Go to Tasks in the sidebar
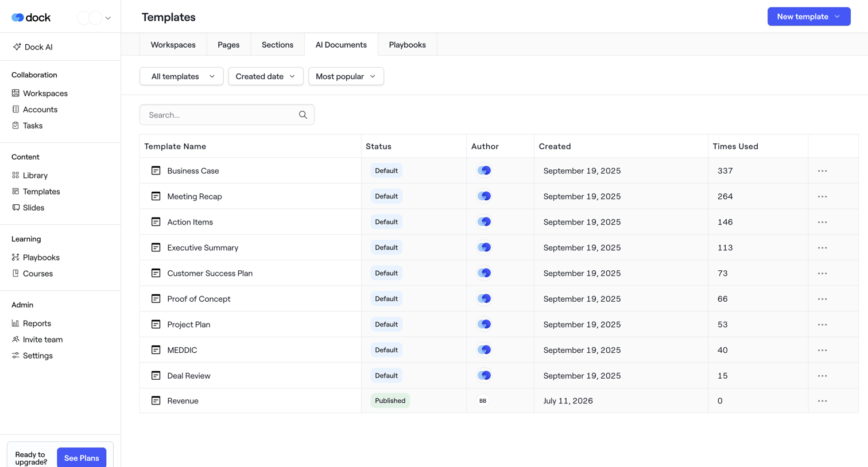The height and width of the screenshot is (467, 868). (x=27, y=125)
